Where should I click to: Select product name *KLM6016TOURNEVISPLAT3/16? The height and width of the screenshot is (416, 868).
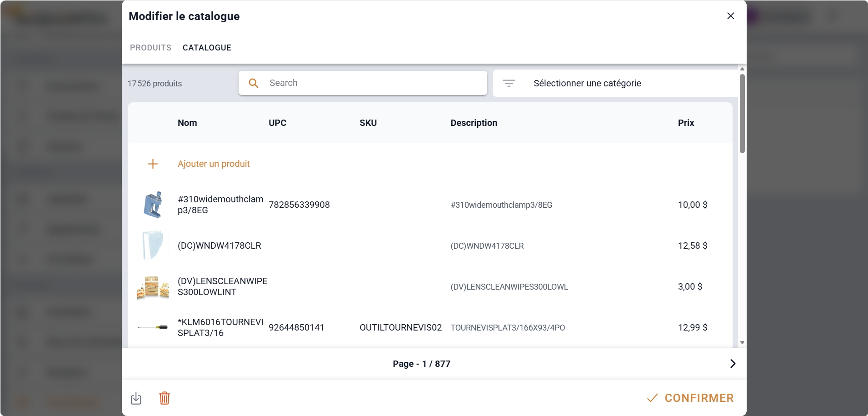click(220, 327)
